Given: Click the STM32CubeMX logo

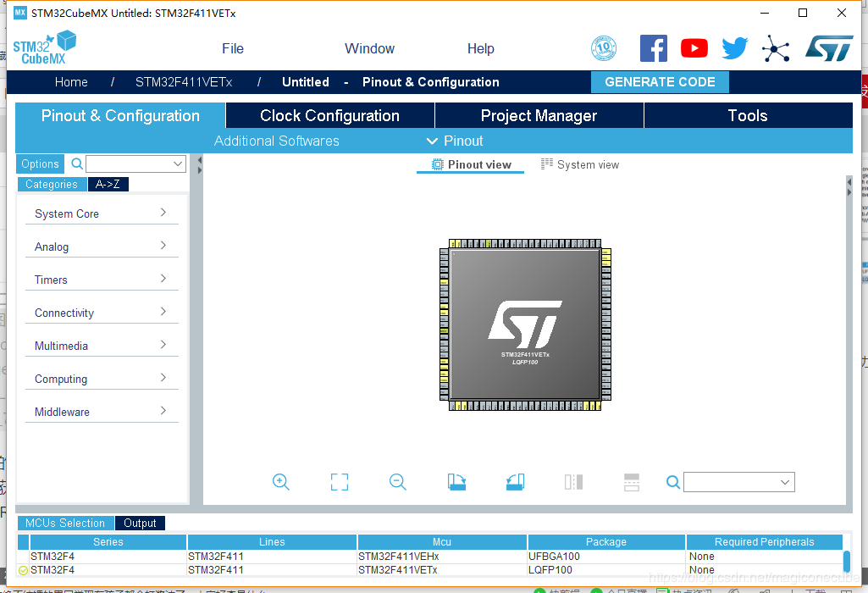Looking at the screenshot, I should coord(44,48).
